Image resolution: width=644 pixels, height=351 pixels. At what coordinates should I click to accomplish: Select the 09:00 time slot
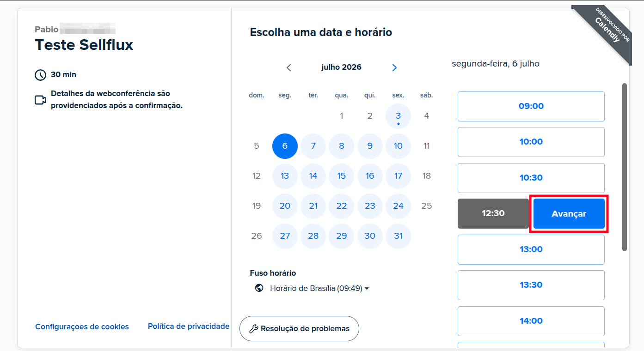click(531, 106)
